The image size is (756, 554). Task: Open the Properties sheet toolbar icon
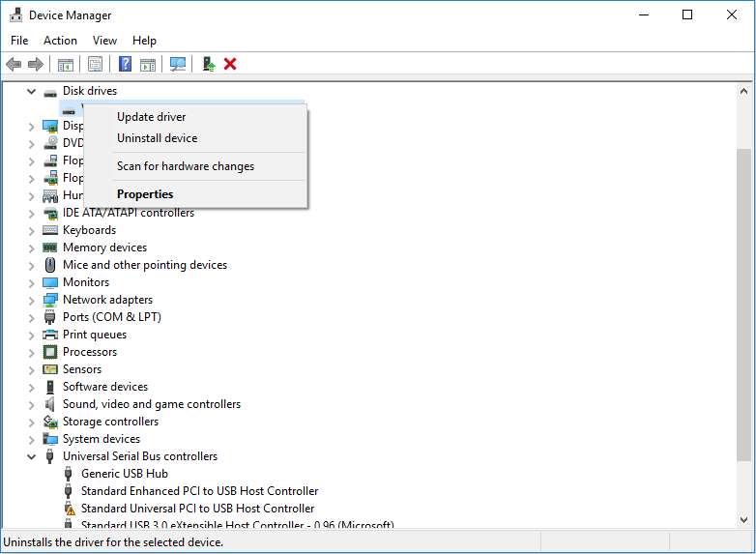click(x=95, y=64)
